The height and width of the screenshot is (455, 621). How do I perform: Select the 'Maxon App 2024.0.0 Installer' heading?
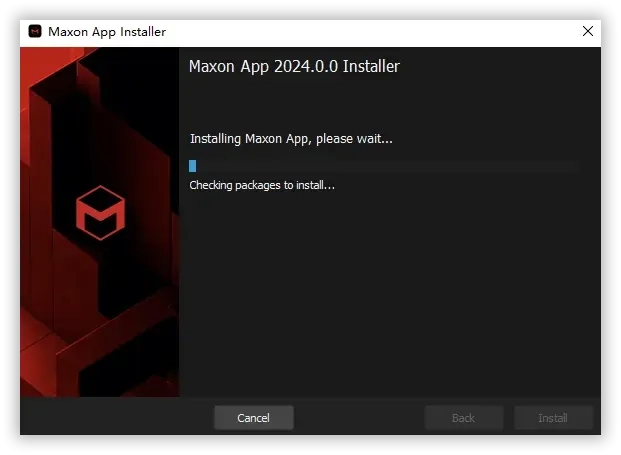294,66
